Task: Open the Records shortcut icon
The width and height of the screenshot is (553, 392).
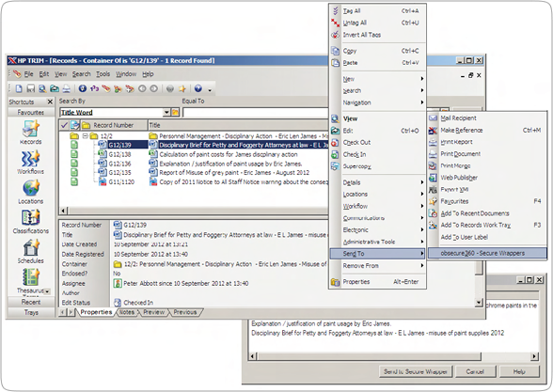Action: coord(31,129)
